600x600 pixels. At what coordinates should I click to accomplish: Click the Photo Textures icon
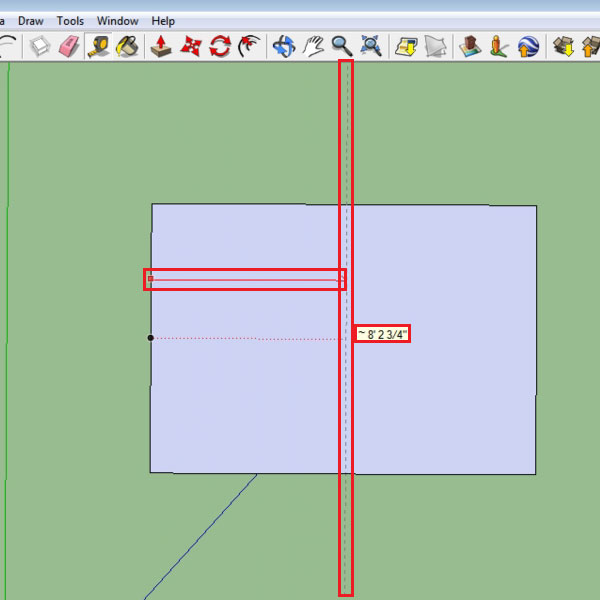499,46
